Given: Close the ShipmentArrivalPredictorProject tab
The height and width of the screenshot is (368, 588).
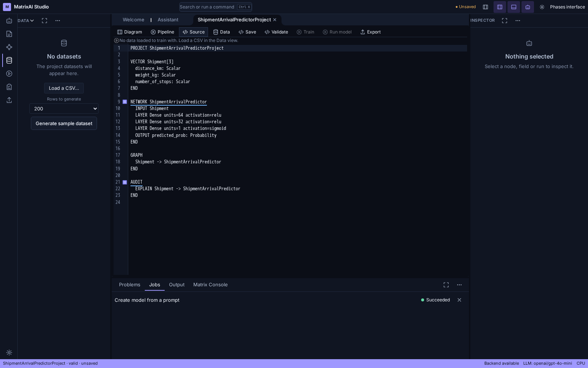Looking at the screenshot, I should [275, 20].
